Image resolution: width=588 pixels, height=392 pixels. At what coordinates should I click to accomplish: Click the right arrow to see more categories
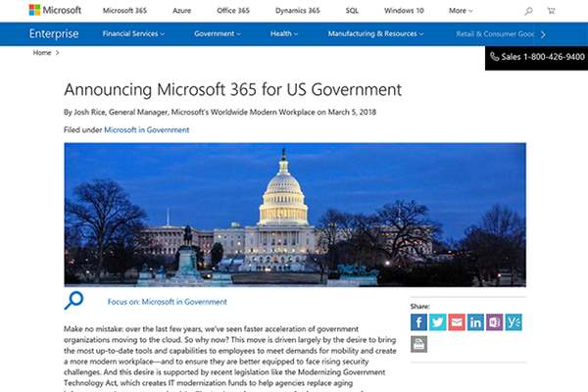click(543, 34)
